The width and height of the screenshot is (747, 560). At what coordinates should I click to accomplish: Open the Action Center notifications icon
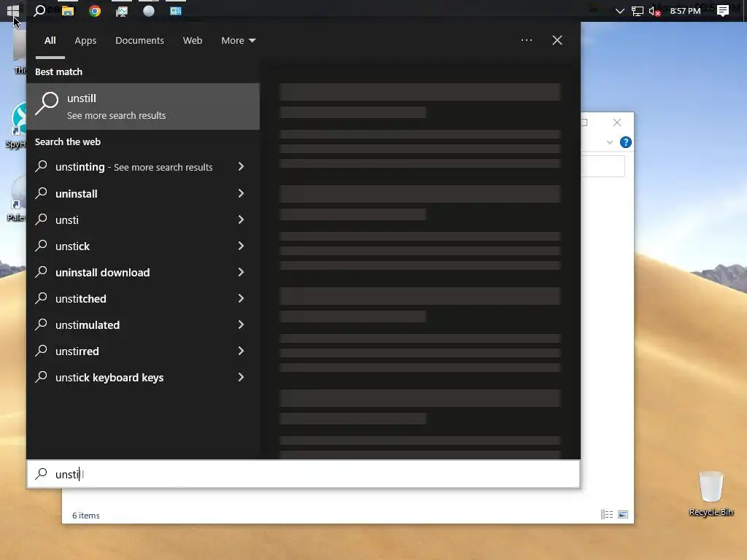[723, 10]
